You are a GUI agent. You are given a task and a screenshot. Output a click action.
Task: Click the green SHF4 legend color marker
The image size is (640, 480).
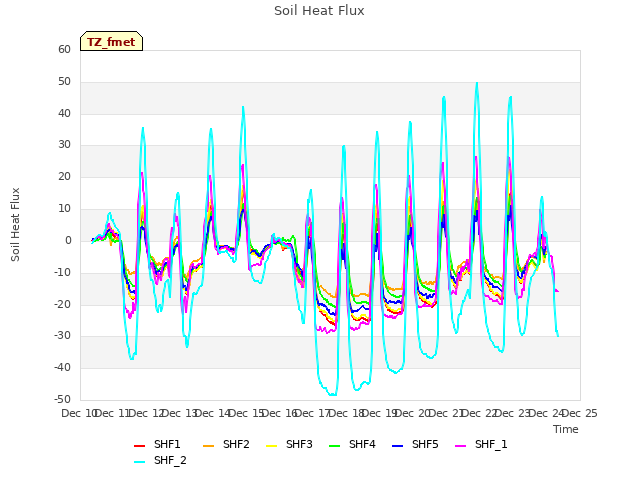335,446
